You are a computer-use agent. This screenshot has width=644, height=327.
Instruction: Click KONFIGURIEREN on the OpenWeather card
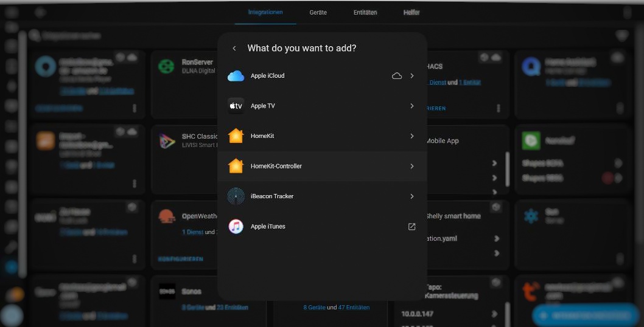point(181,260)
